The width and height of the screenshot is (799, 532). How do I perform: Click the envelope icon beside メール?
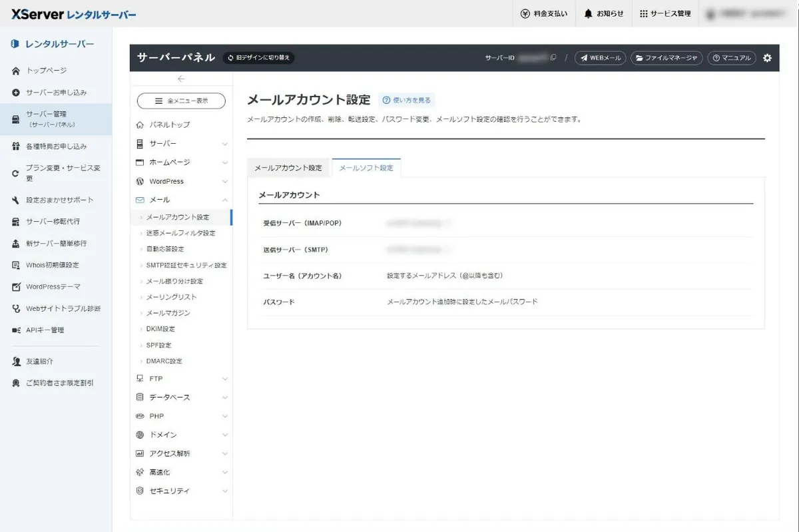click(x=140, y=200)
